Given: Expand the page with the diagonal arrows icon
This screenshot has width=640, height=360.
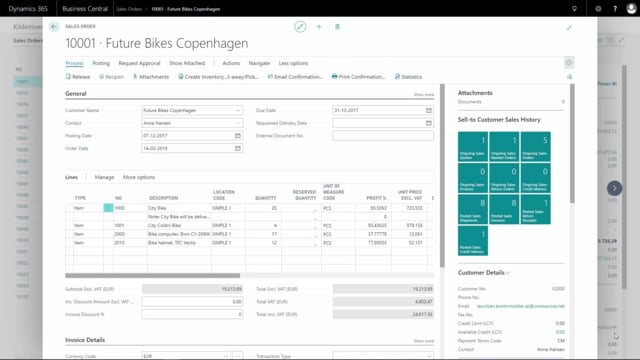Looking at the screenshot, I should (569, 28).
